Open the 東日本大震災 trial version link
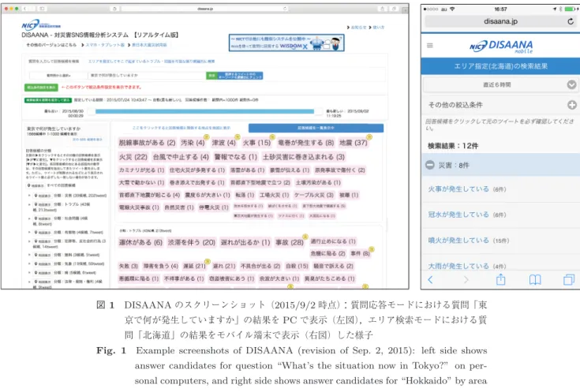This screenshot has height=392, width=580. [149, 45]
